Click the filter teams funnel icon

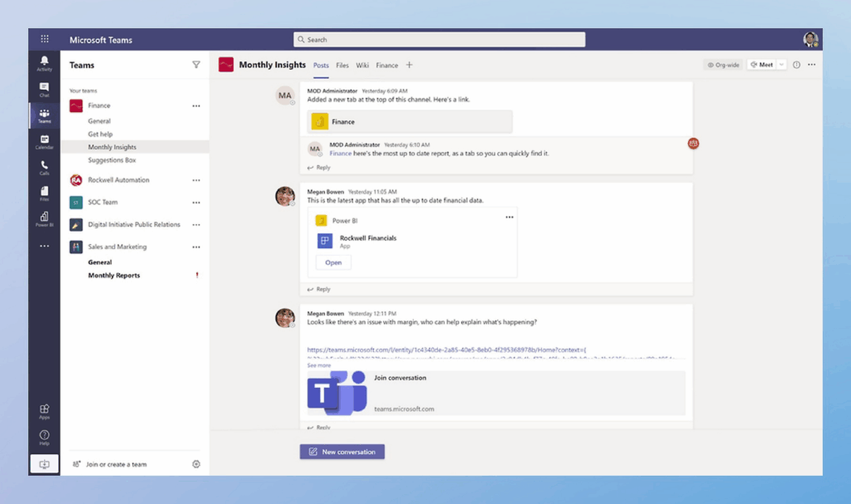click(x=196, y=65)
